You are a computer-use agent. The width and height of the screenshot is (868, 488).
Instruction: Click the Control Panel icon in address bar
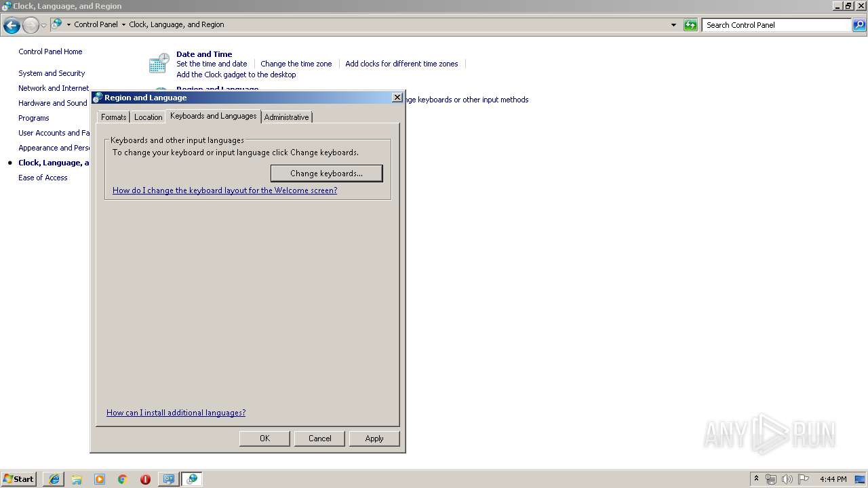pos(57,24)
